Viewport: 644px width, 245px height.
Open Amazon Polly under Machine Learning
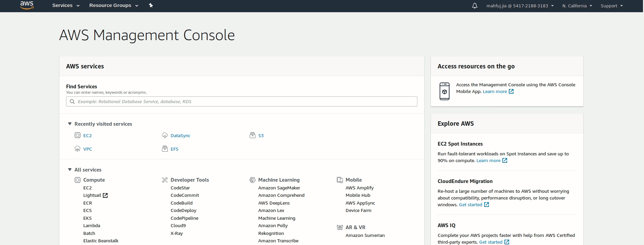pyautogui.click(x=273, y=225)
